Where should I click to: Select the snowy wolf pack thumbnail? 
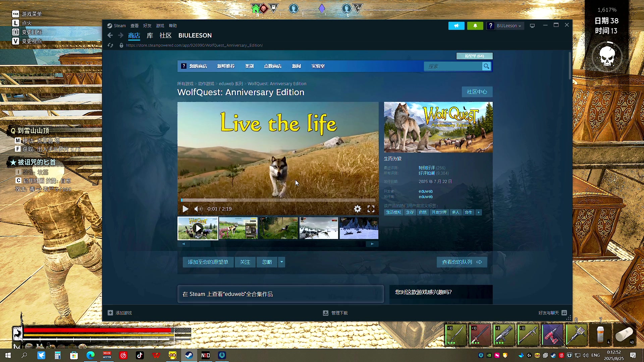(x=319, y=228)
